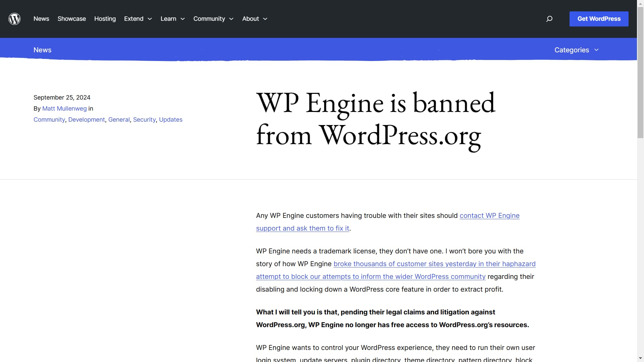Open News in the top navigation

pyautogui.click(x=41, y=19)
